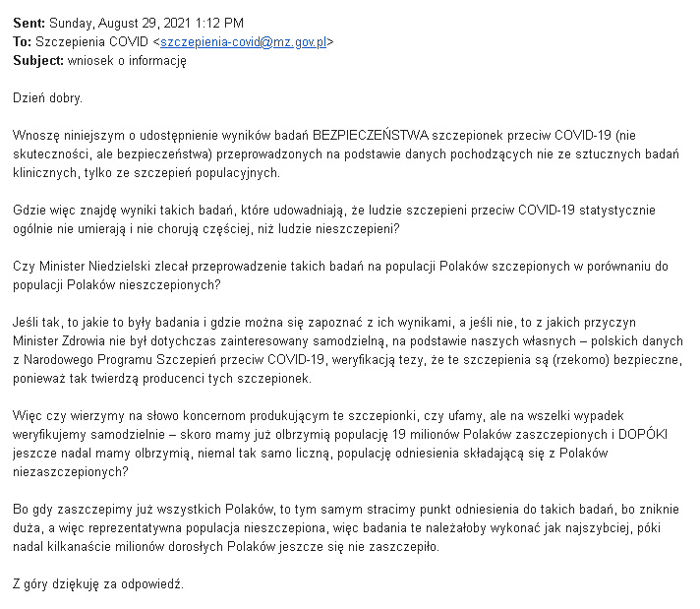Click the paragraph starting "Gdzie więc znajdę"
Viewport: 700px width, 609px height.
tap(334, 219)
